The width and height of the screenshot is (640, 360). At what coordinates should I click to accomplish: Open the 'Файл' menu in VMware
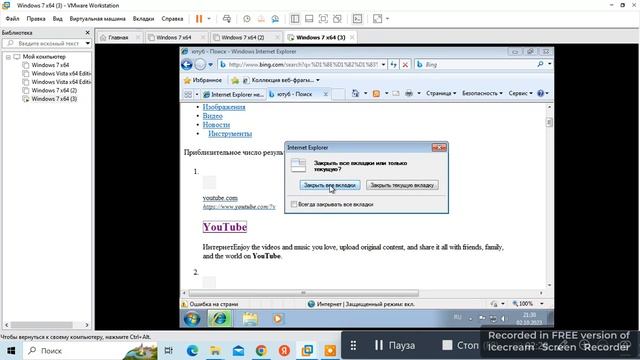click(x=12, y=19)
